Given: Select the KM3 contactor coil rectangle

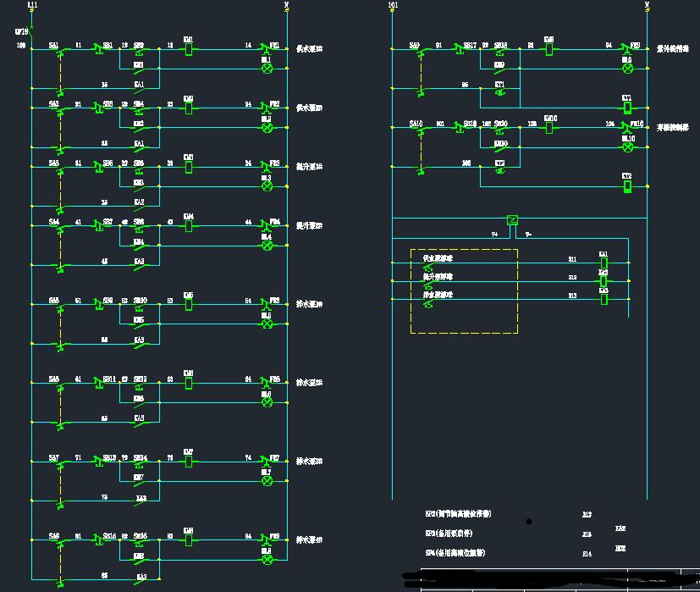Looking at the screenshot, I should [x=189, y=167].
